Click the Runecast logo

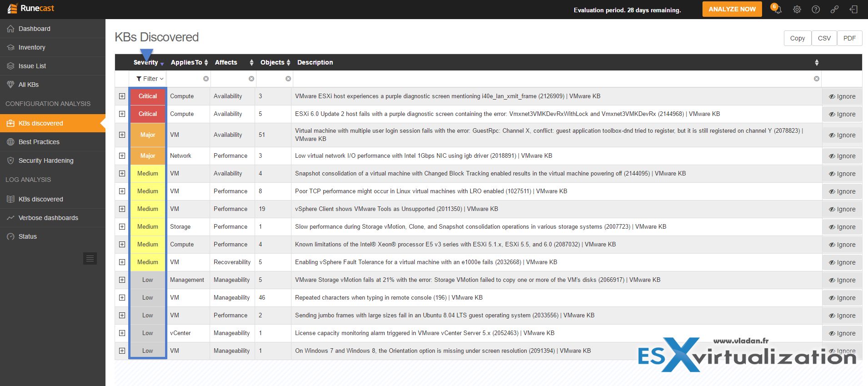tap(31, 8)
